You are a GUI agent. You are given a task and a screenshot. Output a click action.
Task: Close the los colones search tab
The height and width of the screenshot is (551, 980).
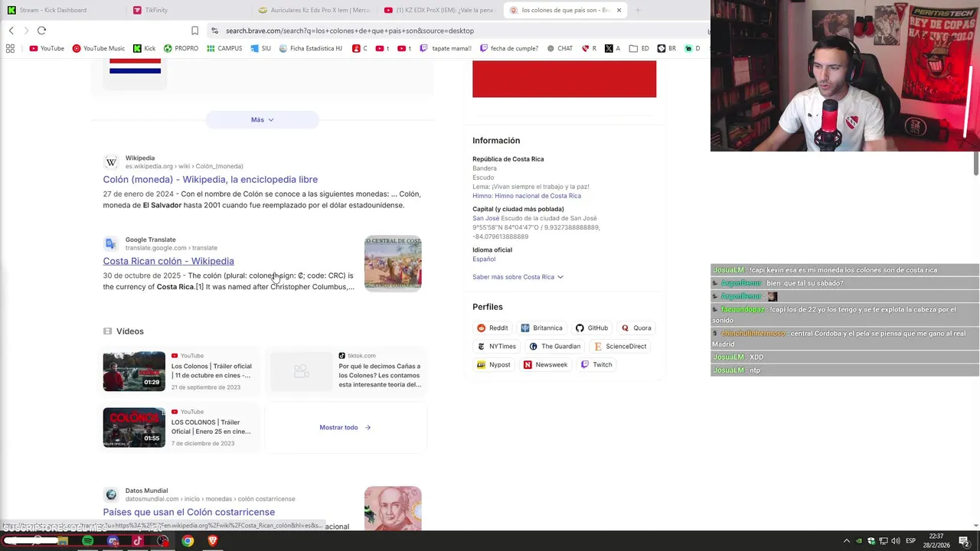pyautogui.click(x=619, y=10)
